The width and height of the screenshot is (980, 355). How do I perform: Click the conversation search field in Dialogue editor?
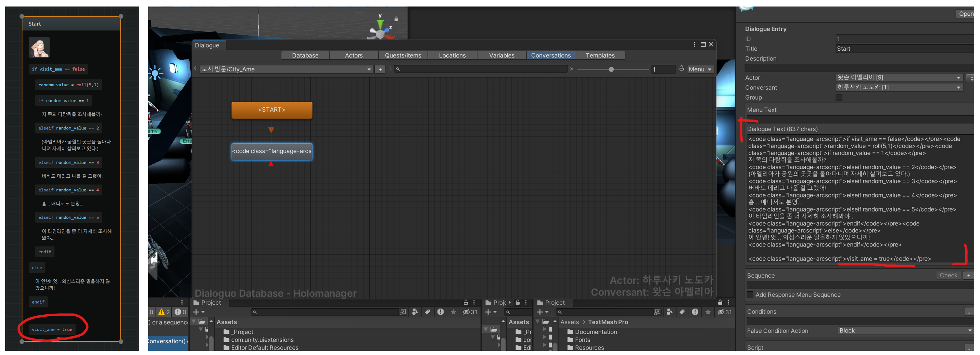pos(481,69)
